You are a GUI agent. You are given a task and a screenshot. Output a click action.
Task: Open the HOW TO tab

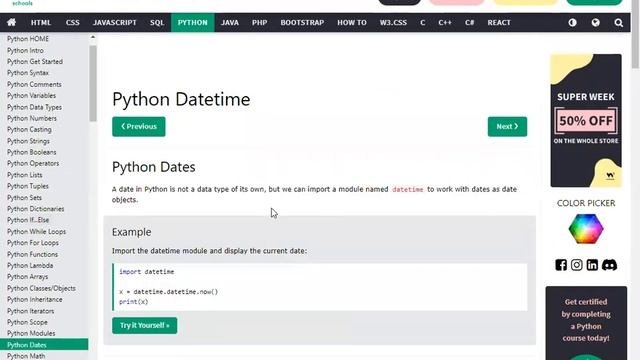tap(352, 22)
